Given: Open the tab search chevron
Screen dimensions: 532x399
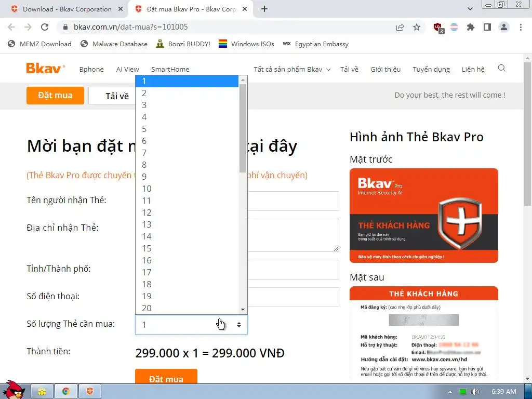Looking at the screenshot, I should (470, 9).
